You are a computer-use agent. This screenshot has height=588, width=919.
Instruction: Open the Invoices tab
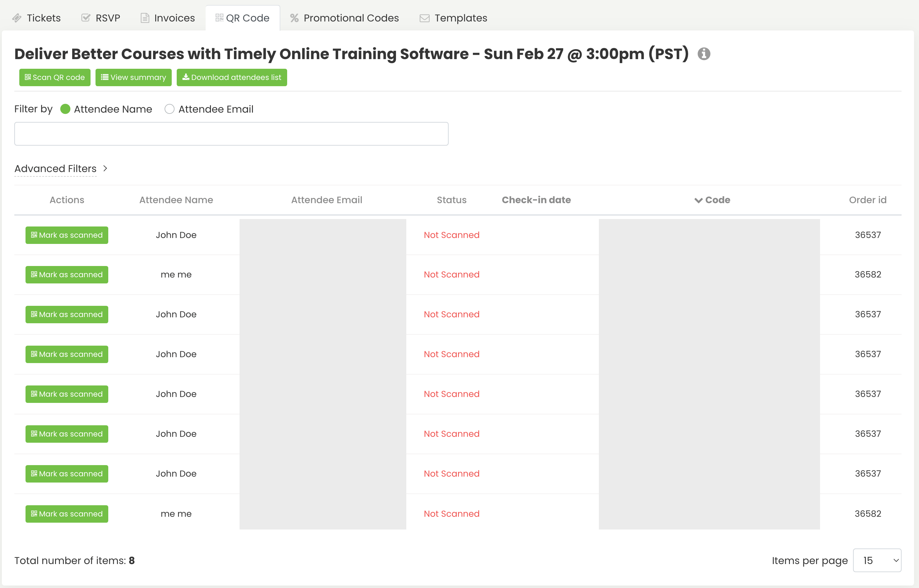coord(168,18)
